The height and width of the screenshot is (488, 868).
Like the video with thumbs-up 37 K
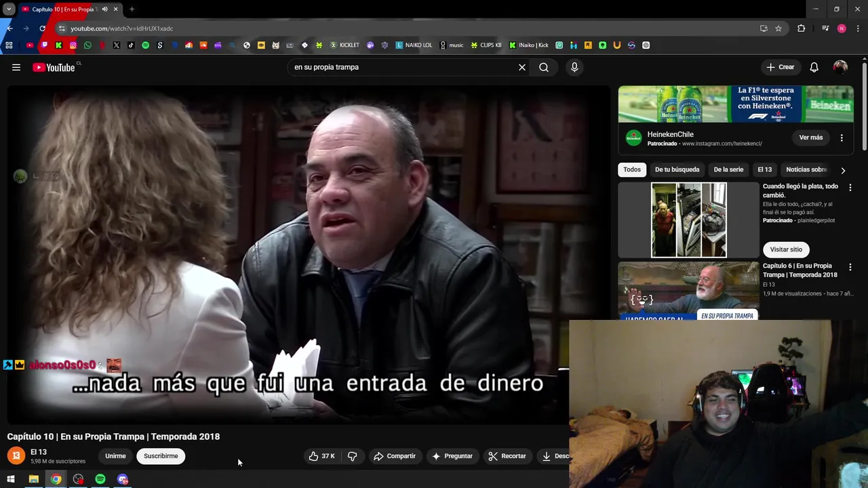click(321, 456)
